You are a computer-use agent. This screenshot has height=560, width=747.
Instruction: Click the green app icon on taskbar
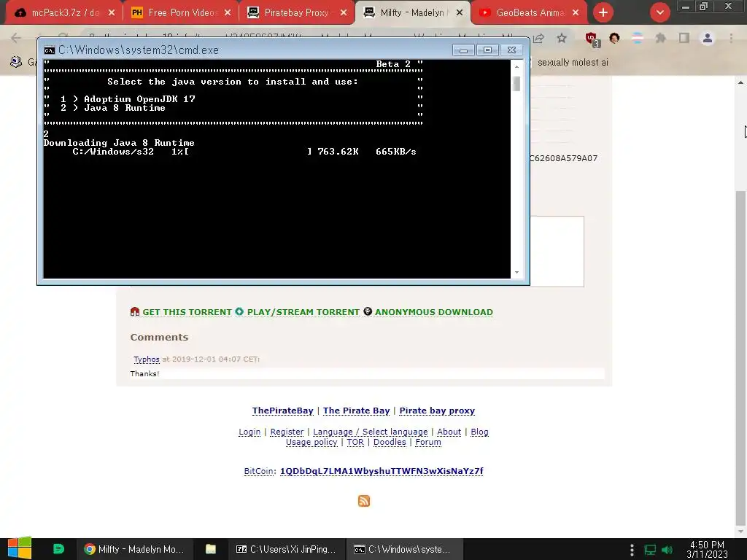tap(58, 549)
